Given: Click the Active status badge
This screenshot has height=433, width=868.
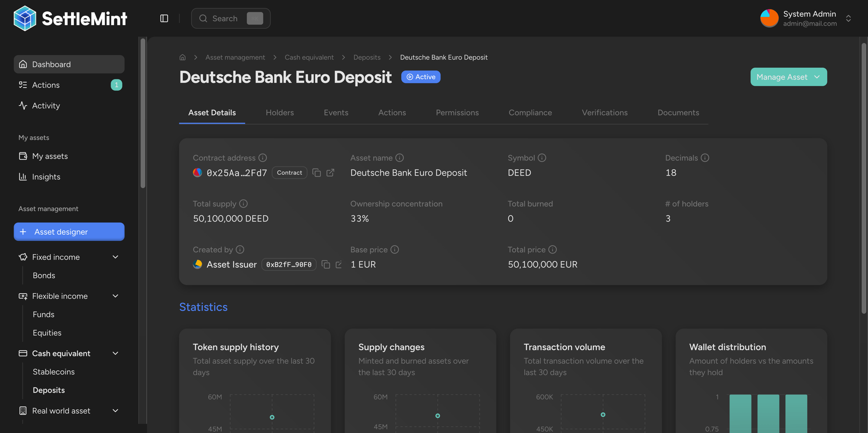Looking at the screenshot, I should pyautogui.click(x=421, y=77).
